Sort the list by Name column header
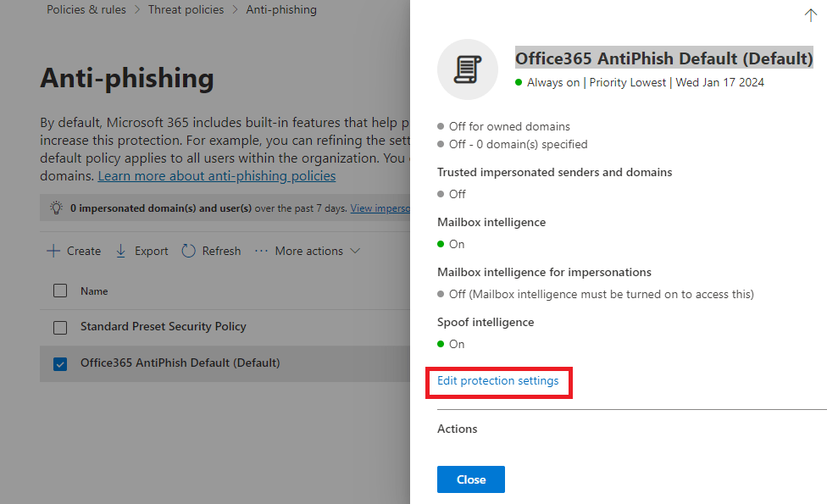The image size is (827, 504). [94, 291]
